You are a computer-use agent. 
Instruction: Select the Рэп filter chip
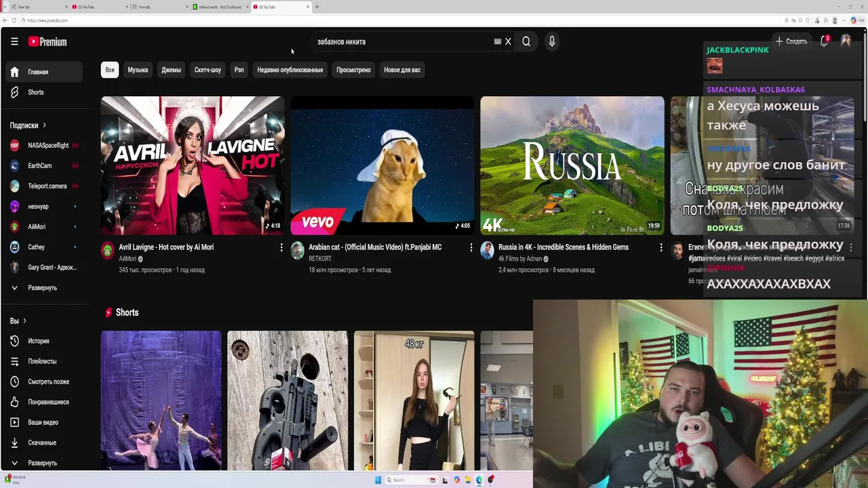[239, 70]
